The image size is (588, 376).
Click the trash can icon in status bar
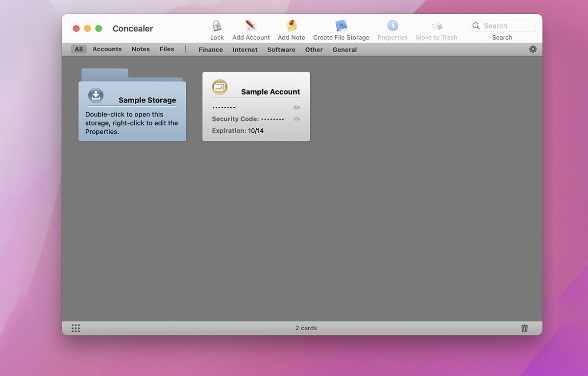point(524,329)
